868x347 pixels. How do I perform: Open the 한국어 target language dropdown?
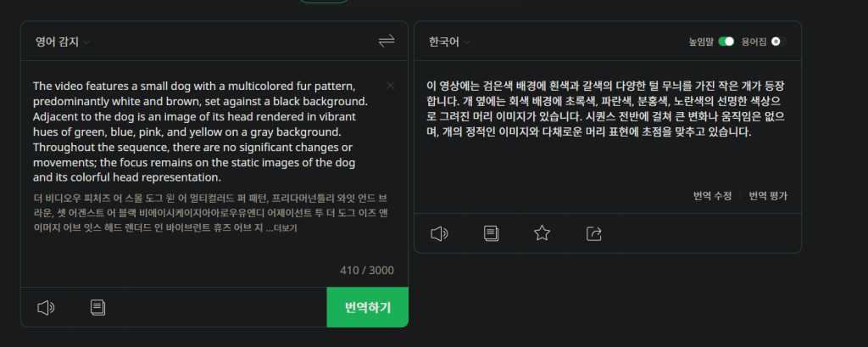(x=449, y=42)
